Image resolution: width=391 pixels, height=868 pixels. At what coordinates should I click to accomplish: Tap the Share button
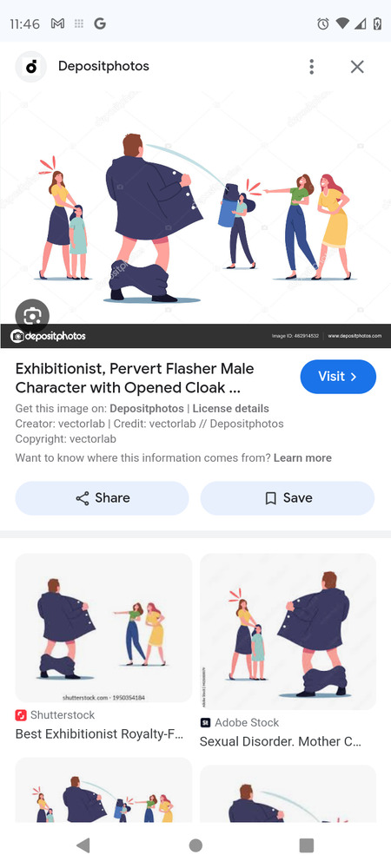click(102, 498)
